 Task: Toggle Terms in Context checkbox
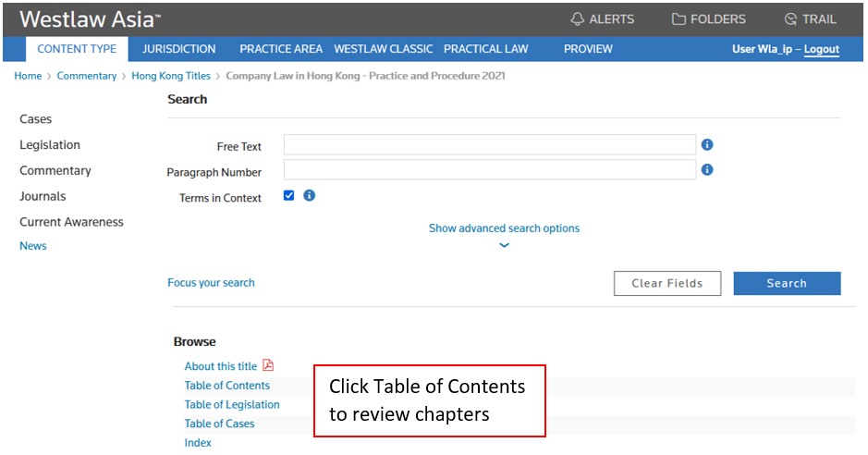[289, 195]
